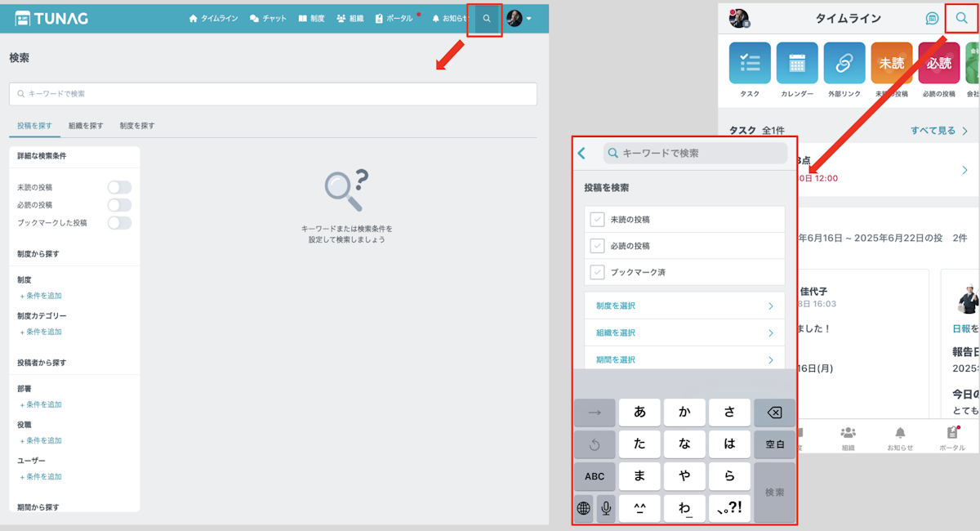Tap the mobile chat bubble icon
980x531 pixels.
932,19
